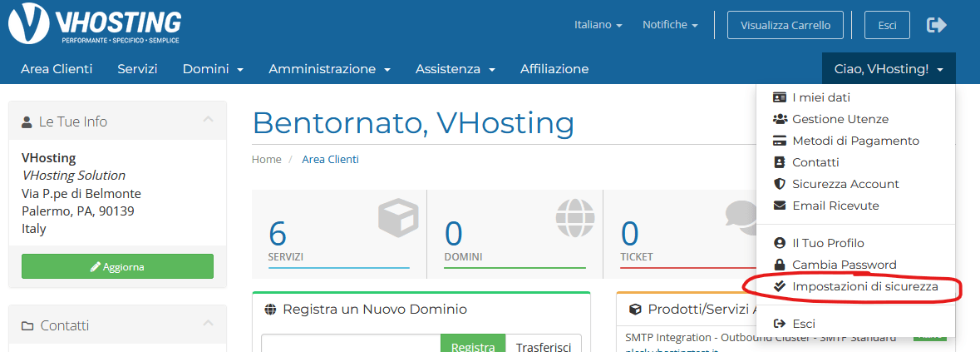
Task: Open Servizi in navigation bar
Action: pyautogui.click(x=137, y=69)
